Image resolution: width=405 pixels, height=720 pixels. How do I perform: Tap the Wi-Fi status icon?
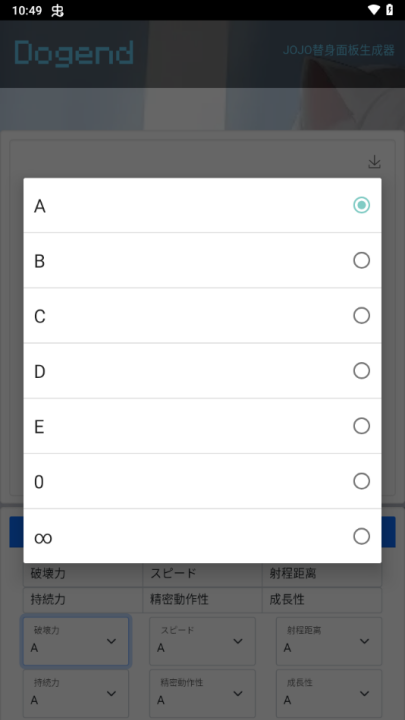[x=374, y=10]
